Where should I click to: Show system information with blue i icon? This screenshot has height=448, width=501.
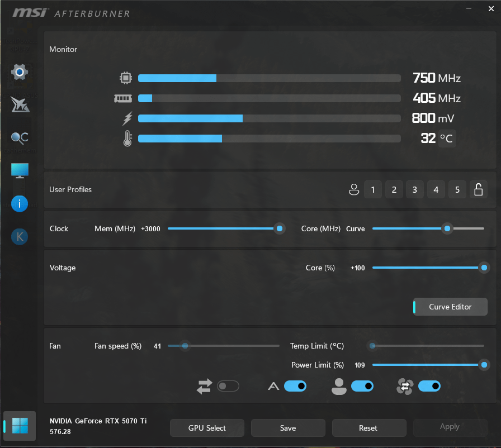(x=20, y=204)
